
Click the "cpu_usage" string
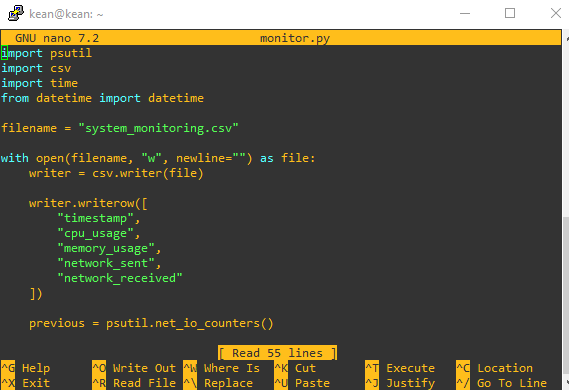tap(95, 233)
